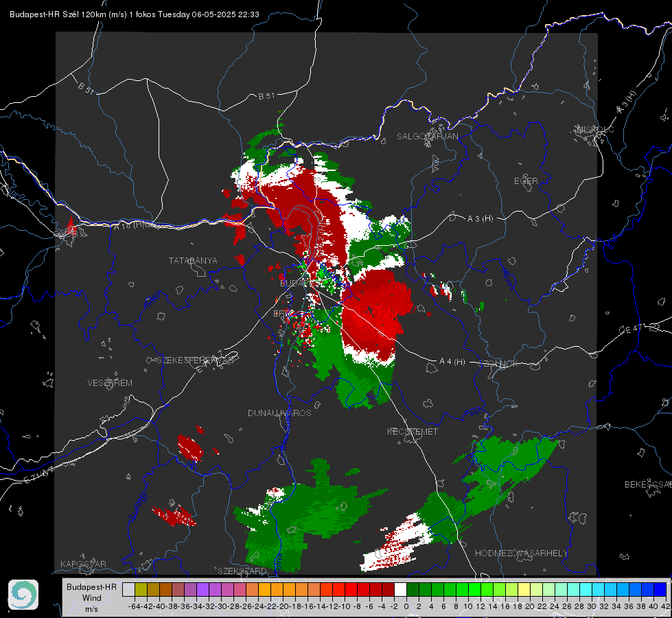The width and height of the screenshot is (672, 618).
Task: Click the radar title text 'Budapest-HR Szél 120km'
Action: 58,14
